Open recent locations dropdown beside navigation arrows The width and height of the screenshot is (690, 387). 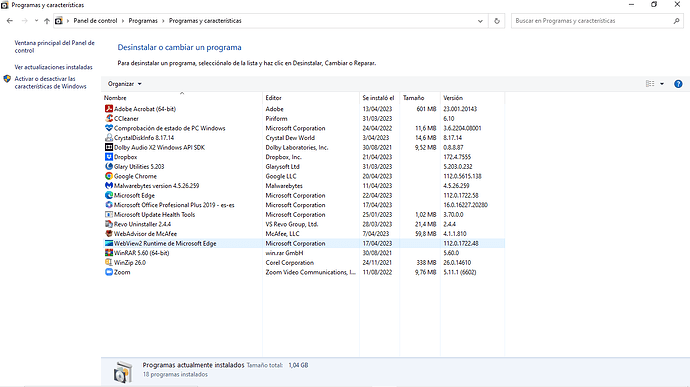point(36,21)
